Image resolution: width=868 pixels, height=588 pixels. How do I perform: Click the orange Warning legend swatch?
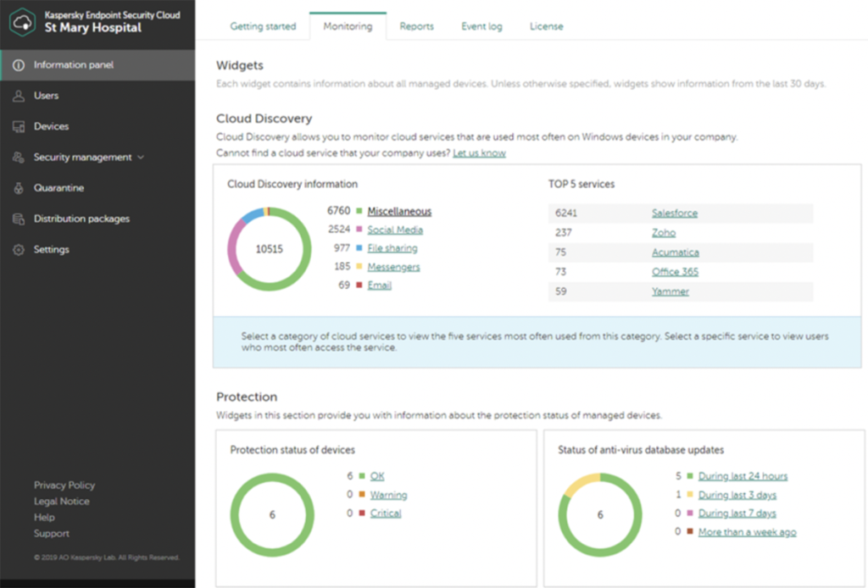pyautogui.click(x=361, y=494)
